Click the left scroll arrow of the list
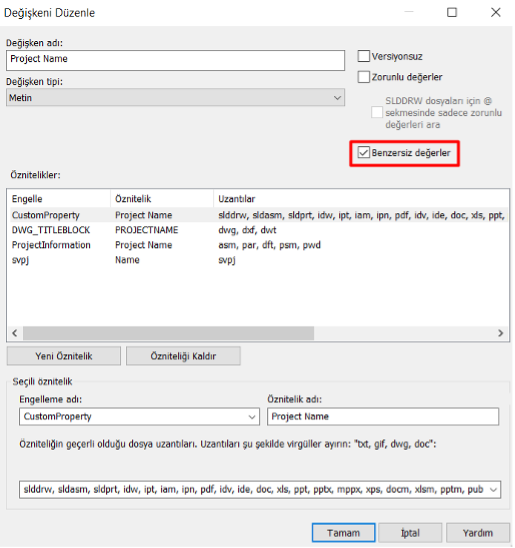The image size is (515, 548). 15,333
